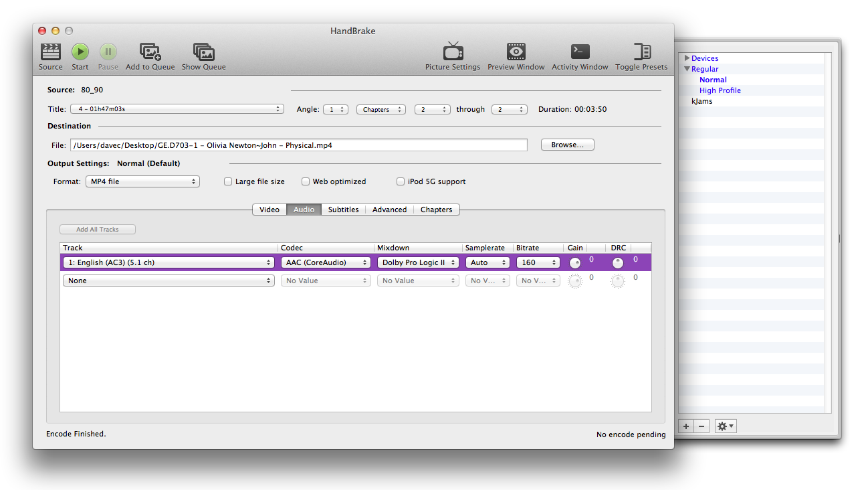Open the Show Queue toolbar icon
This screenshot has width=868, height=490.
click(x=204, y=52)
